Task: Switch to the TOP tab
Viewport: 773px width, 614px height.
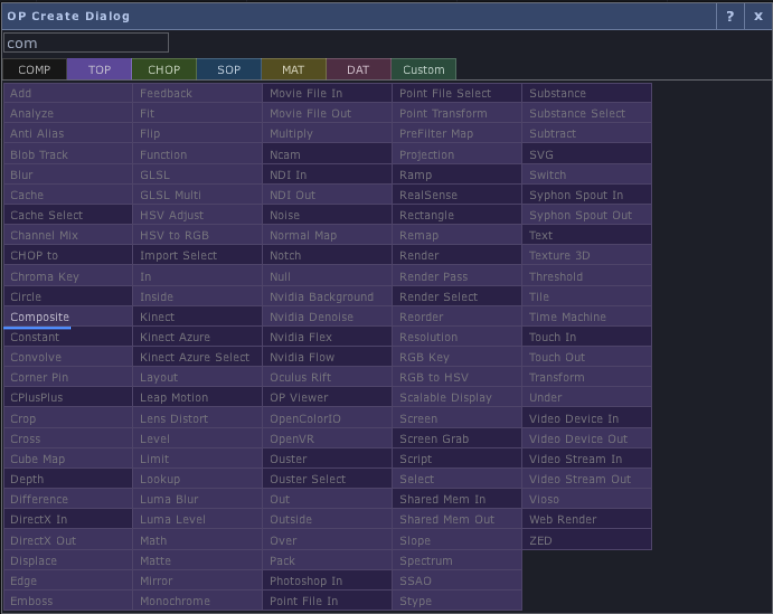Action: (100, 70)
